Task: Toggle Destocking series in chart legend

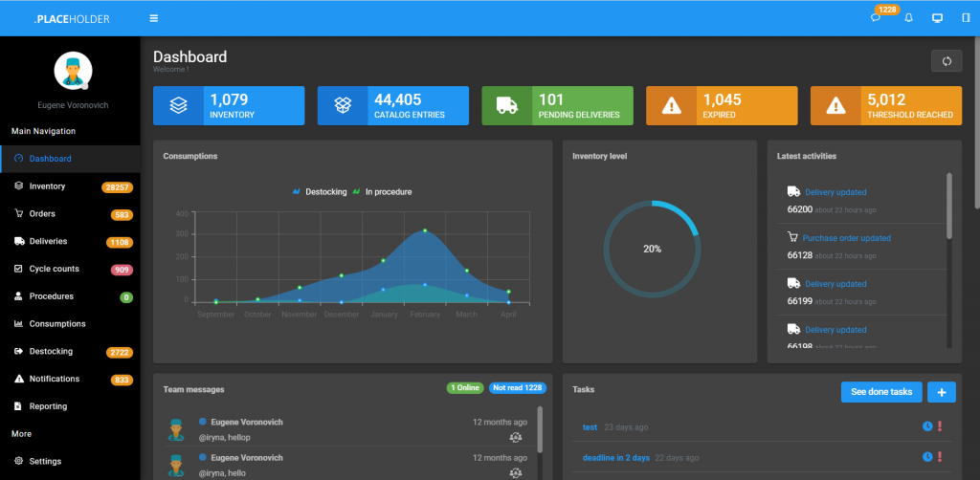Action: [x=320, y=192]
